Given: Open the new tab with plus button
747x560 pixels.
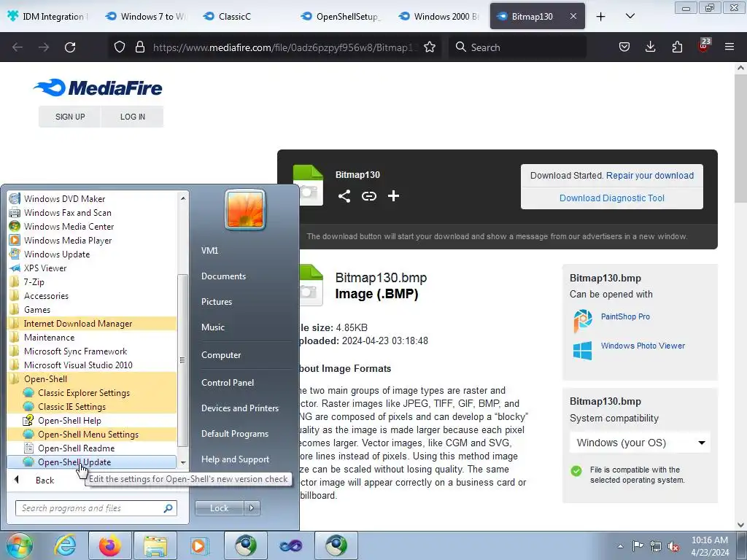Looking at the screenshot, I should (x=601, y=17).
